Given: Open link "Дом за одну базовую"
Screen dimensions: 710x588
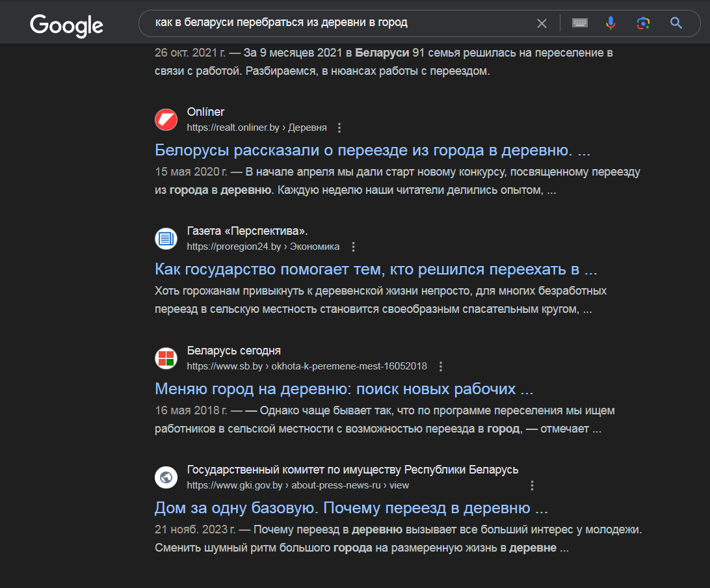Looking at the screenshot, I should [351, 508].
